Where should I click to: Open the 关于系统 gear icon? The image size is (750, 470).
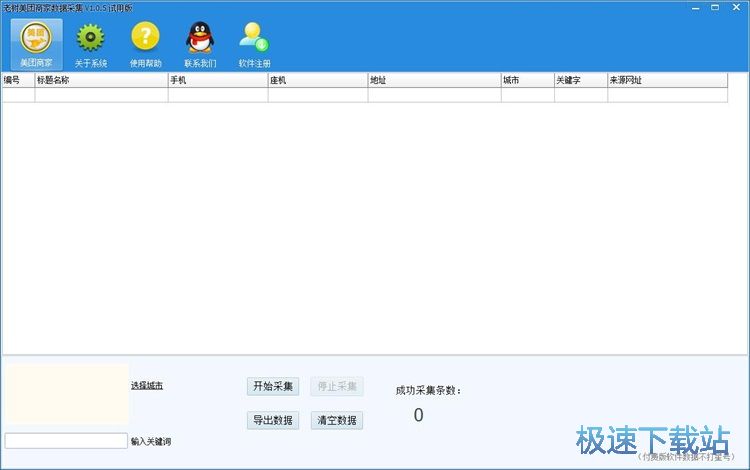tap(91, 44)
